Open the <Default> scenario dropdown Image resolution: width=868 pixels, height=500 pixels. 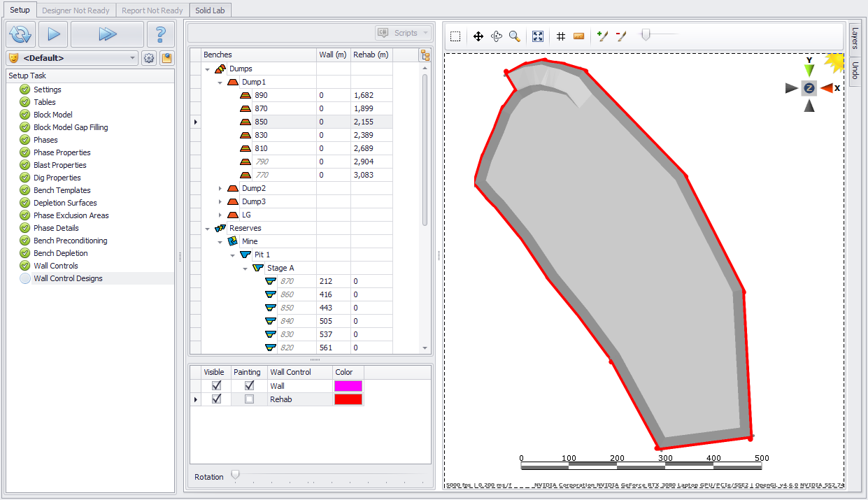tap(133, 59)
